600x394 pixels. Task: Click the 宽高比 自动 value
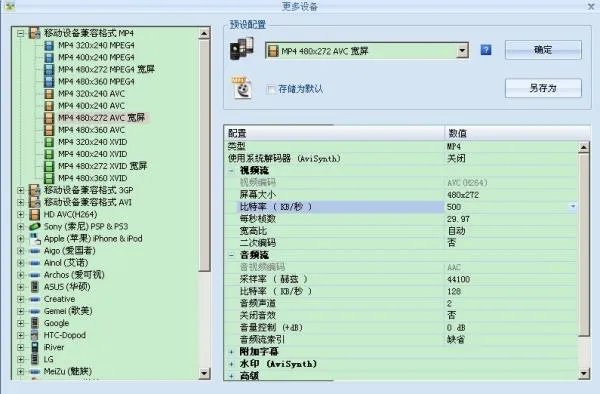456,231
